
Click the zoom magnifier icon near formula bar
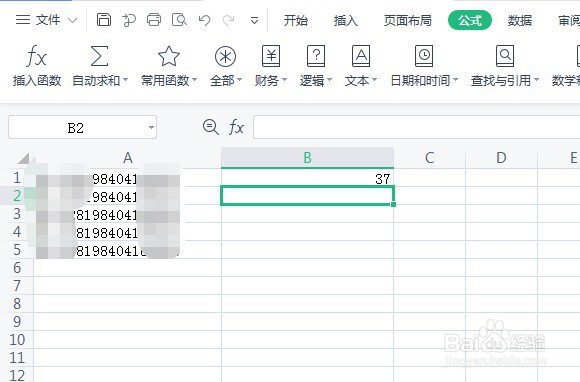[211, 127]
